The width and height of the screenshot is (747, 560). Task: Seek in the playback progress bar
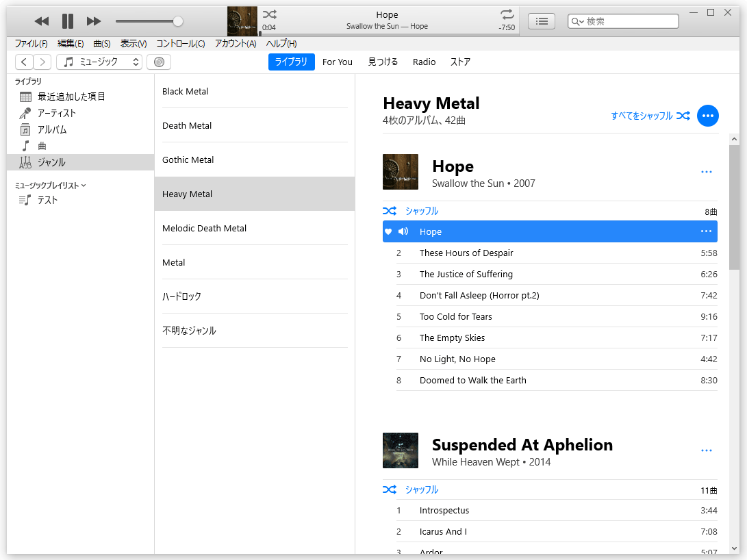[x=389, y=35]
